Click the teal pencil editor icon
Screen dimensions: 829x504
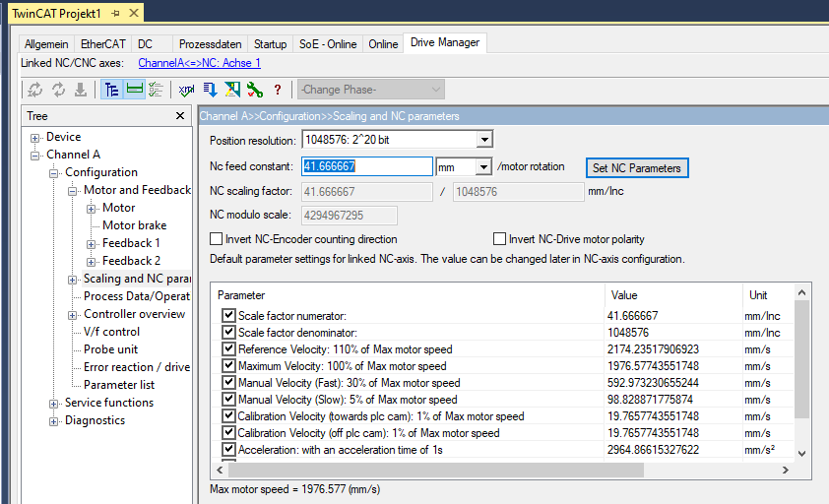click(232, 90)
